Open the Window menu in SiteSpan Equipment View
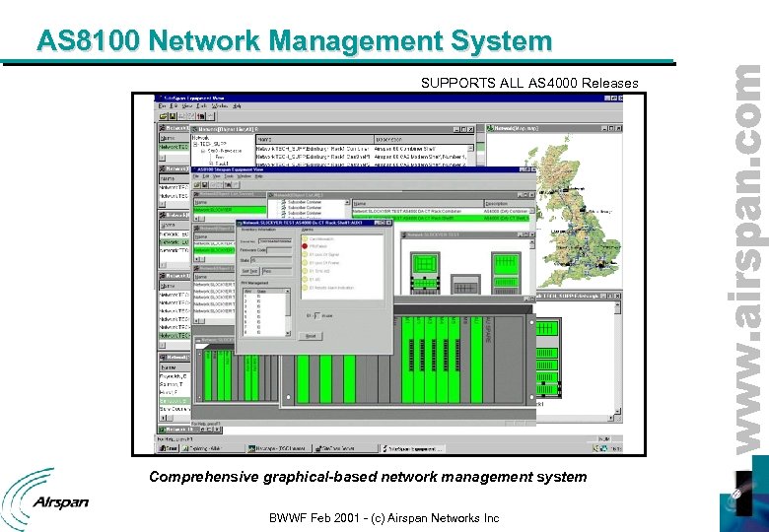The height and width of the screenshot is (532, 769). click(x=219, y=105)
